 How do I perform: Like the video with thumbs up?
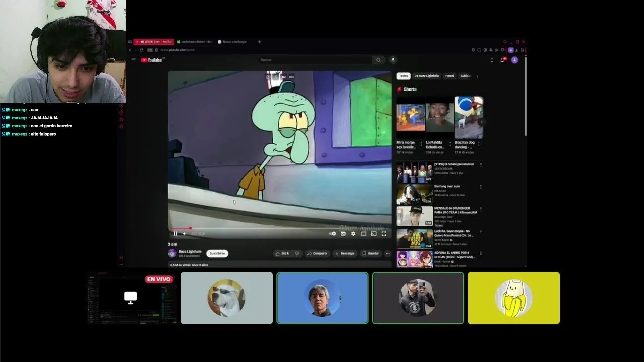pyautogui.click(x=282, y=253)
